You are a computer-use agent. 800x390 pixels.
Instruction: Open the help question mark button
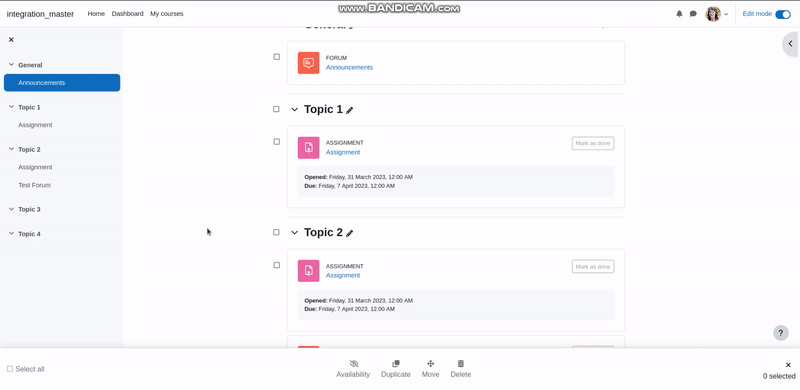point(781,333)
